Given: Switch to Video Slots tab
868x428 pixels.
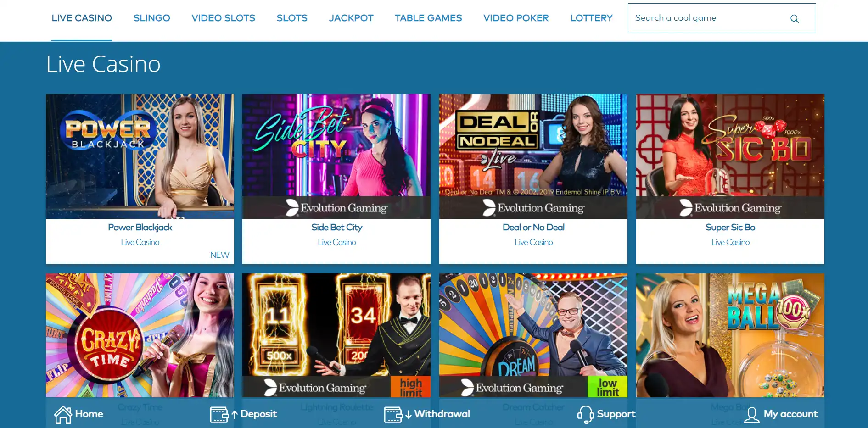Looking at the screenshot, I should coord(223,18).
